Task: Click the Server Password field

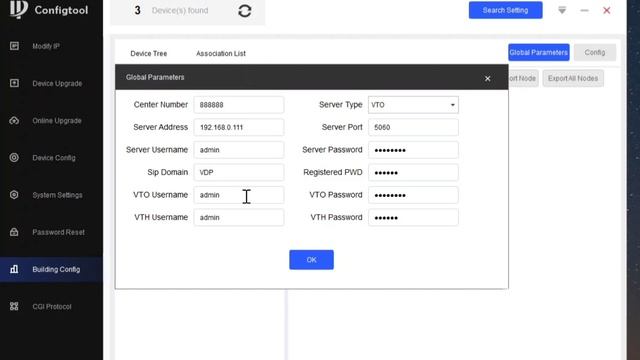Action: [413, 150]
